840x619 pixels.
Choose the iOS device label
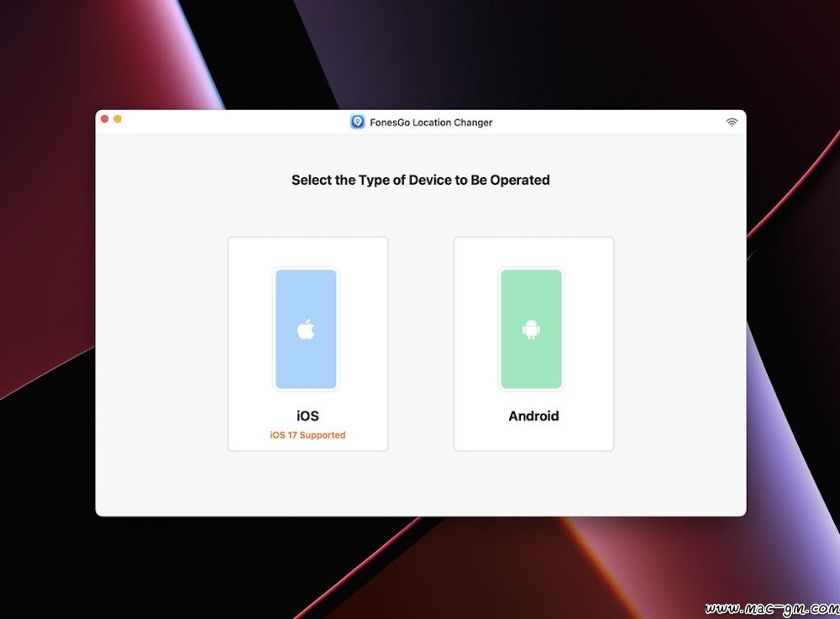(x=307, y=416)
